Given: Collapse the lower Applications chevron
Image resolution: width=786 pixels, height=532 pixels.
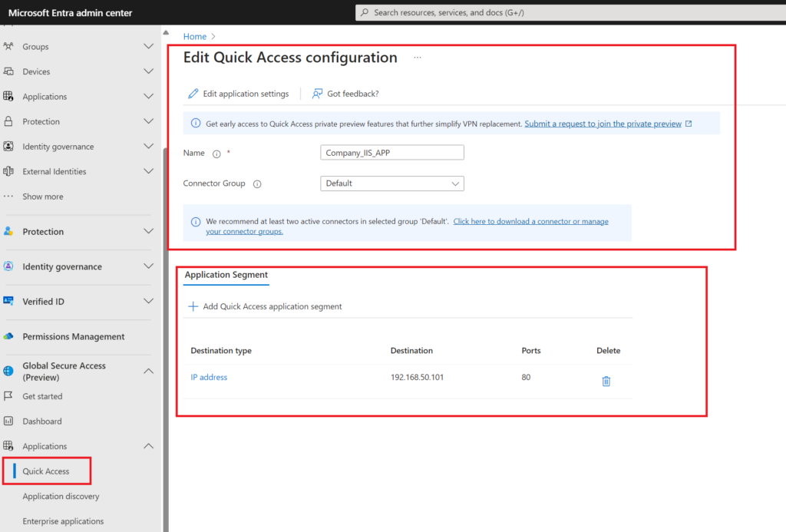Looking at the screenshot, I should (148, 446).
